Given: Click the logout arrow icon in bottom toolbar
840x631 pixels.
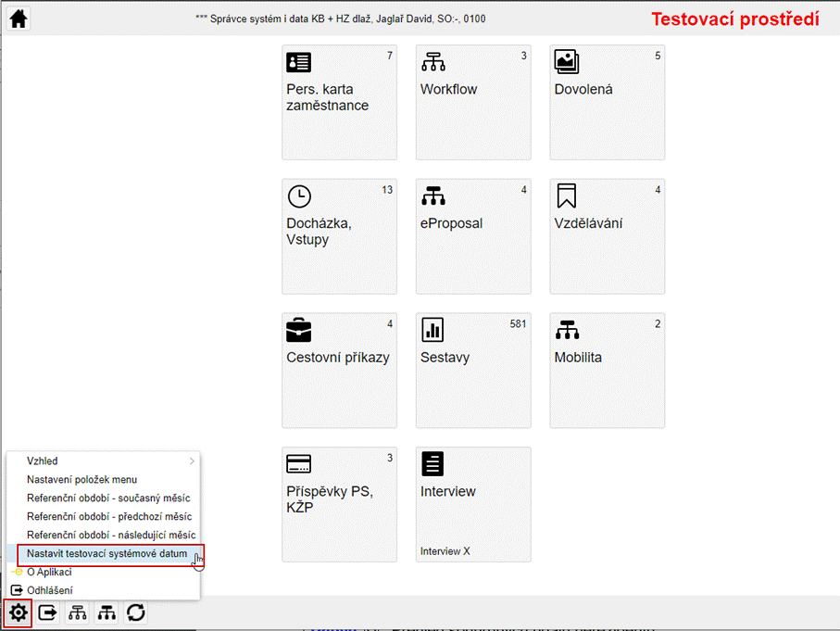Looking at the screenshot, I should [48, 612].
